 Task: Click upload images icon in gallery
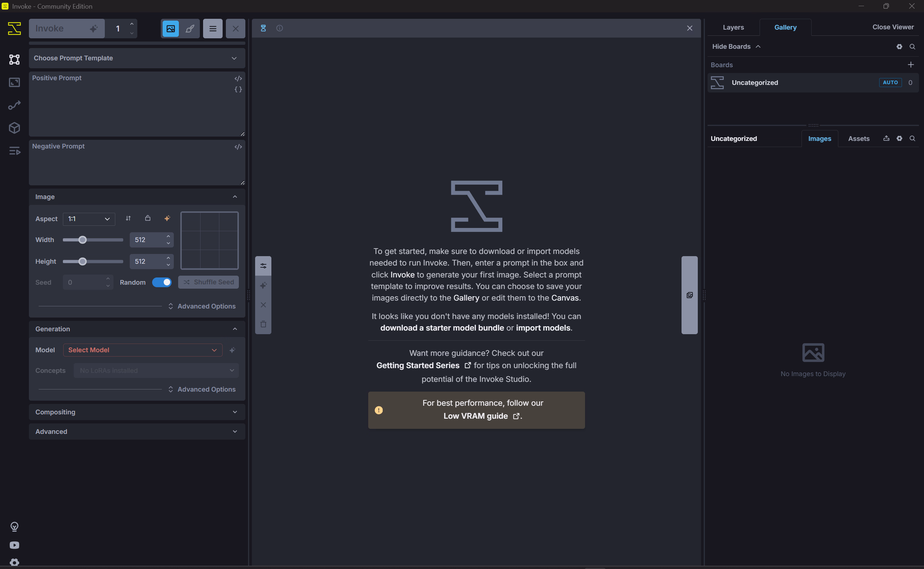(886, 138)
